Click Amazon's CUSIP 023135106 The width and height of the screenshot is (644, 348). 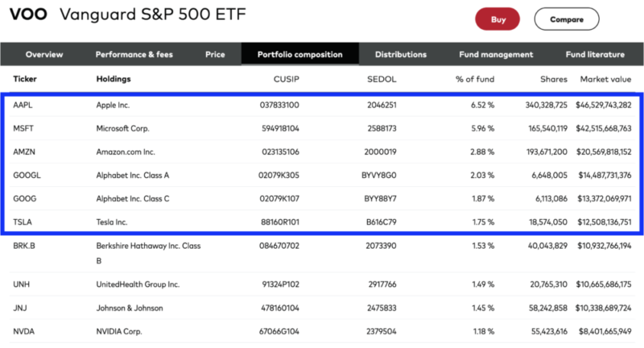(x=280, y=152)
